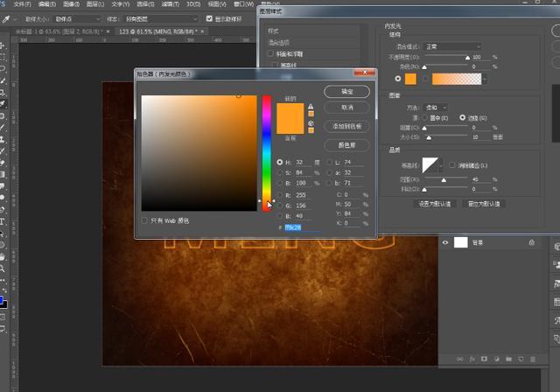Select the Eyedropper tool in the toolbox
The height and width of the screenshot is (392, 560).
click(x=3, y=104)
